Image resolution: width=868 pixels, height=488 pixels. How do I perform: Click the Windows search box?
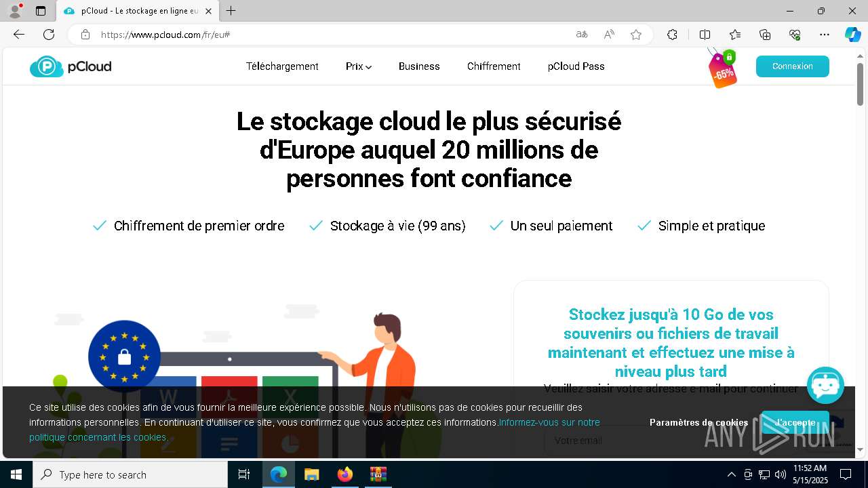coord(130,474)
